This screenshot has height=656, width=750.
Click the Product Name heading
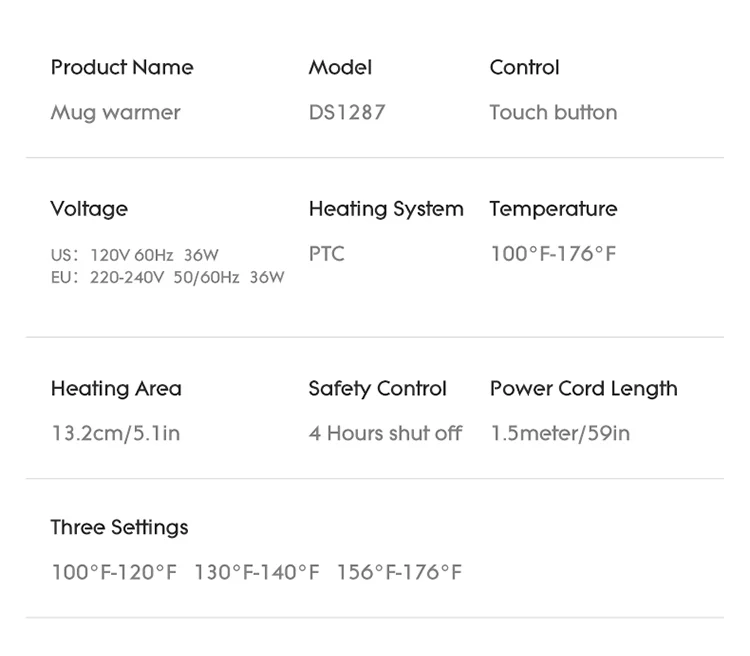coord(122,67)
